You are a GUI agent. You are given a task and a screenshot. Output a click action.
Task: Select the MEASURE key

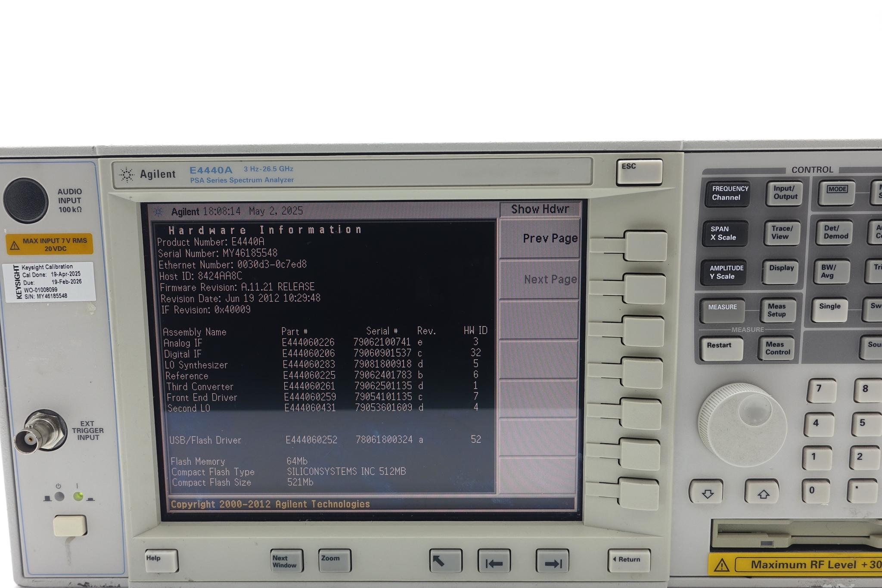click(722, 311)
